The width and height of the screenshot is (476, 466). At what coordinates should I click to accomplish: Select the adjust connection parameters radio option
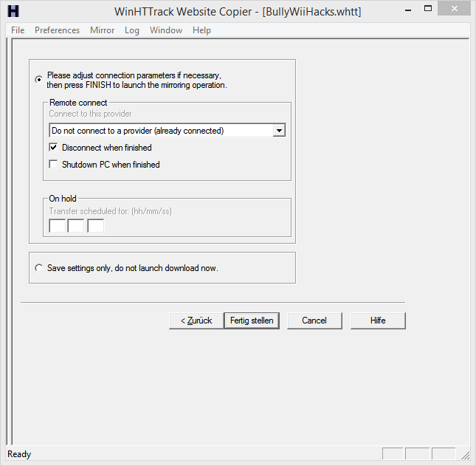[x=38, y=80]
